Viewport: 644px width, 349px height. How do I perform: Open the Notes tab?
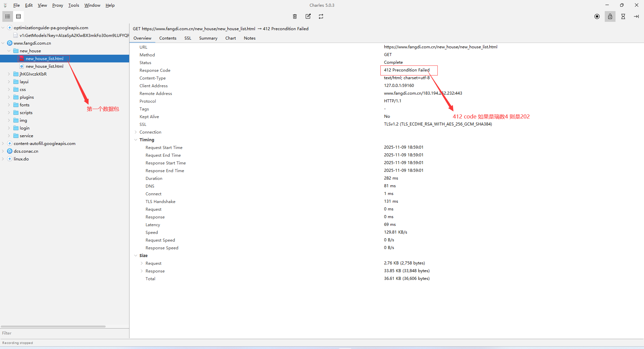point(250,38)
